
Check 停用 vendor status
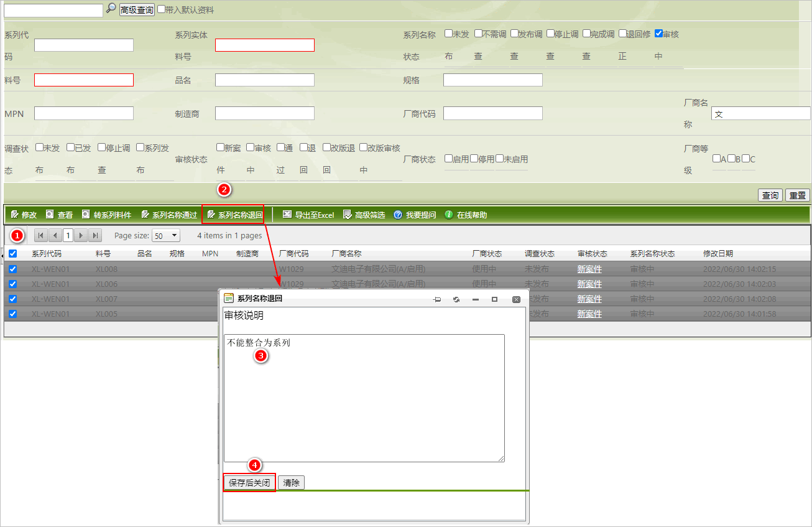coord(474,159)
